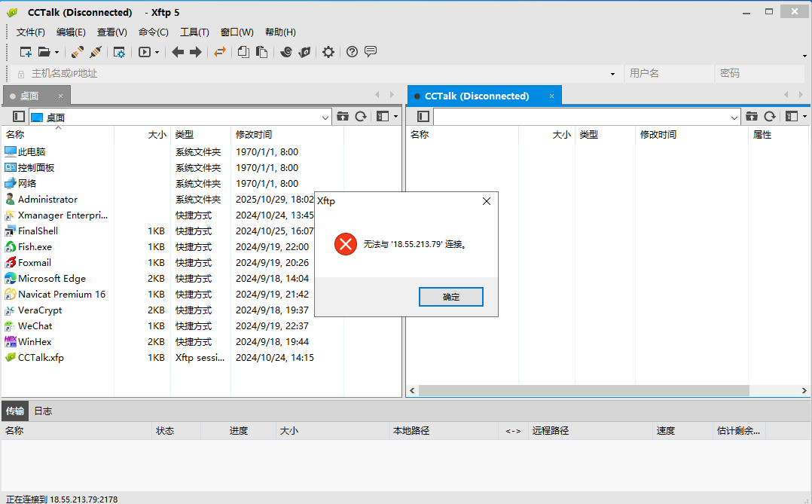Open the remote path dropdown

click(734, 118)
